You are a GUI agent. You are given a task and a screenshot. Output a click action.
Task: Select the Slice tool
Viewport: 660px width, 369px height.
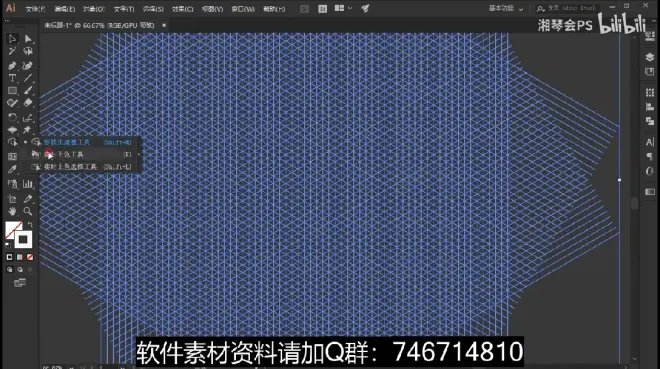click(x=28, y=199)
